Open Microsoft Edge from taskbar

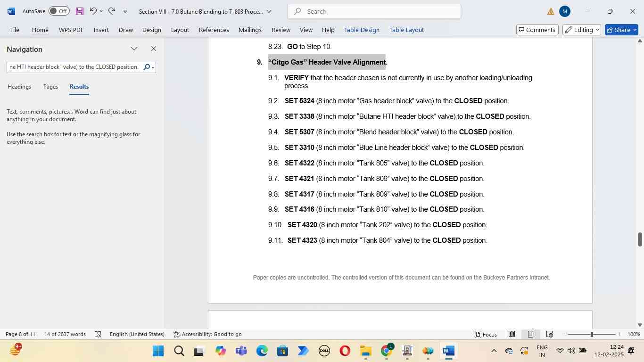tap(262, 351)
